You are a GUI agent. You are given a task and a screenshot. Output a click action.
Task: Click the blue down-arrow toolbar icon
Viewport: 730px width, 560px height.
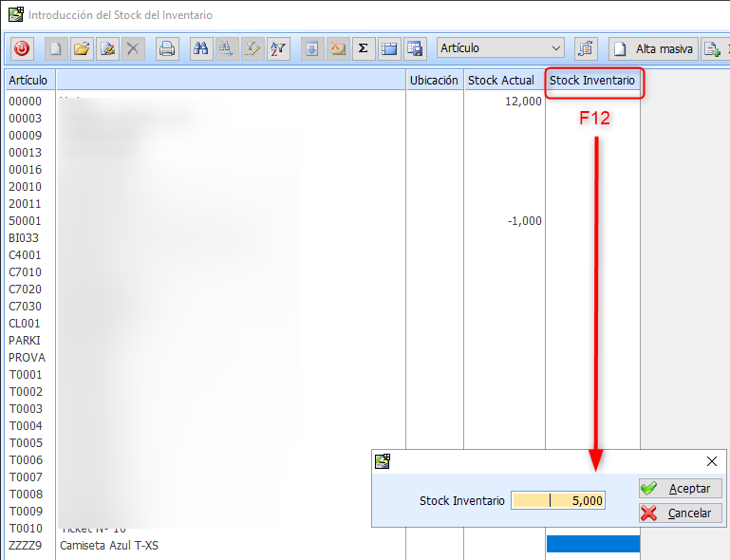pyautogui.click(x=312, y=48)
